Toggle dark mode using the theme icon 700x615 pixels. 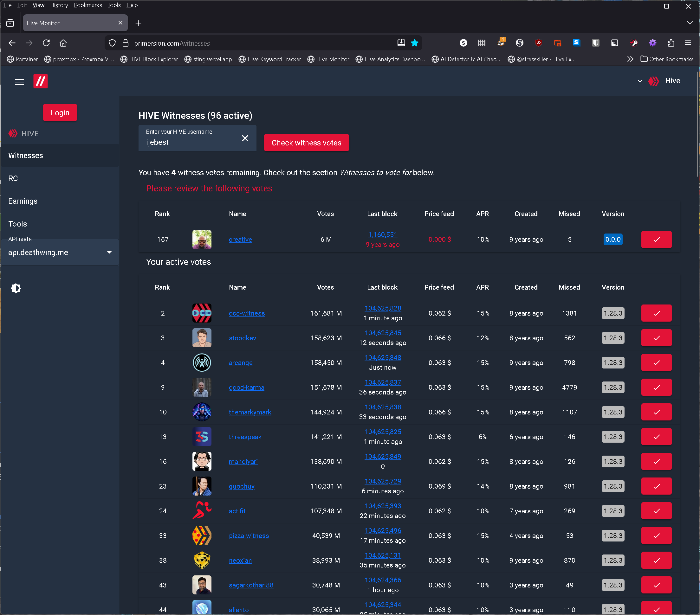click(16, 288)
